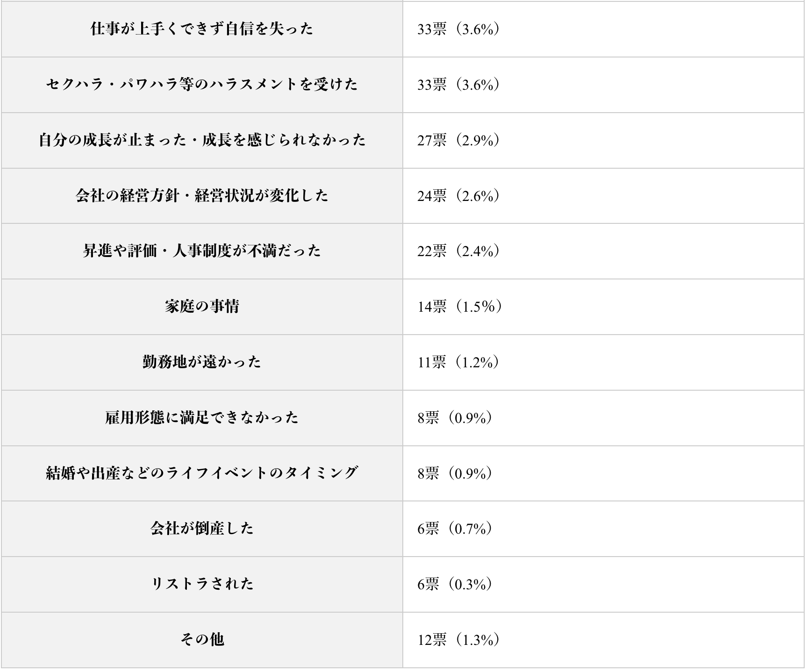Click the '自分の成長が止まった' reason cell
The height and width of the screenshot is (672, 807).
pyautogui.click(x=202, y=140)
